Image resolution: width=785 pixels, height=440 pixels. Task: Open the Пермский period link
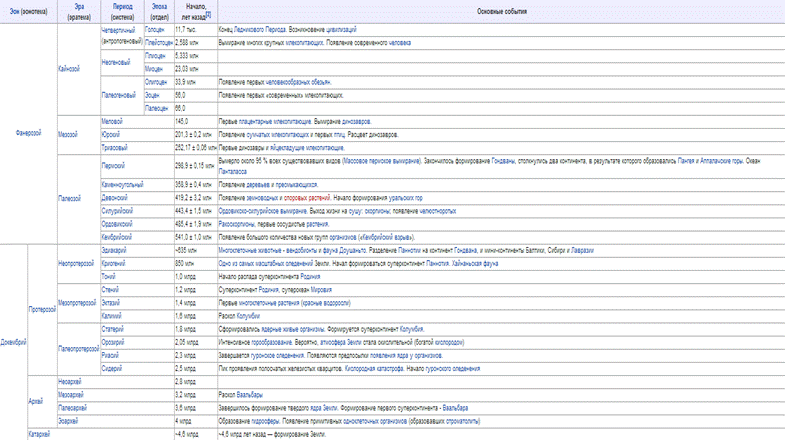click(x=113, y=166)
